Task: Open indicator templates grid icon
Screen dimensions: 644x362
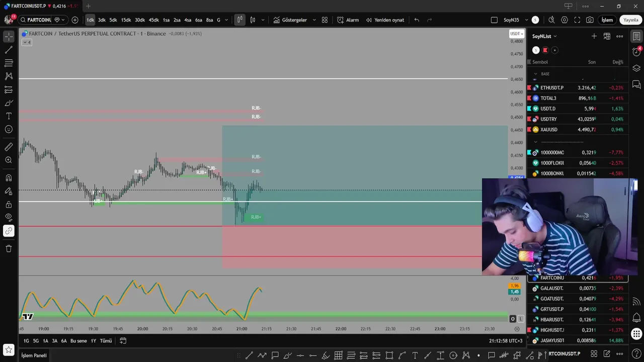Action: 325,20
